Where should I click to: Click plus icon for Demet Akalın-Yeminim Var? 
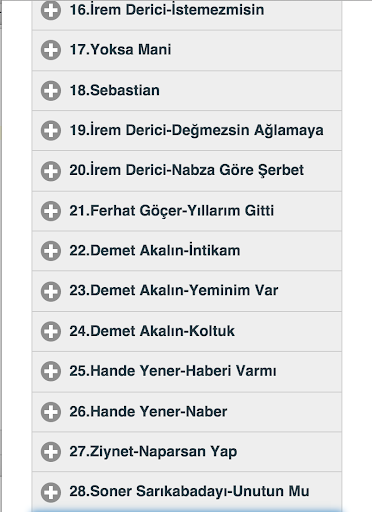tap(51, 291)
